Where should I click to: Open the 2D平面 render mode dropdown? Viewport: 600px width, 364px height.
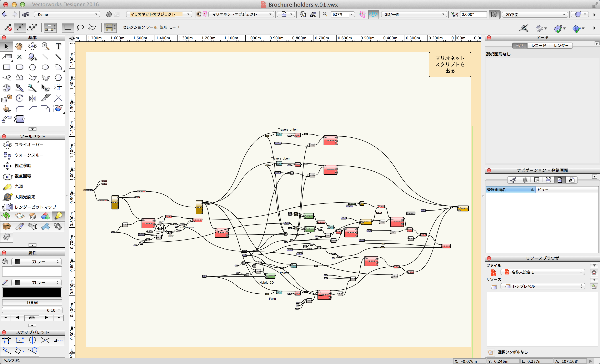tap(535, 15)
